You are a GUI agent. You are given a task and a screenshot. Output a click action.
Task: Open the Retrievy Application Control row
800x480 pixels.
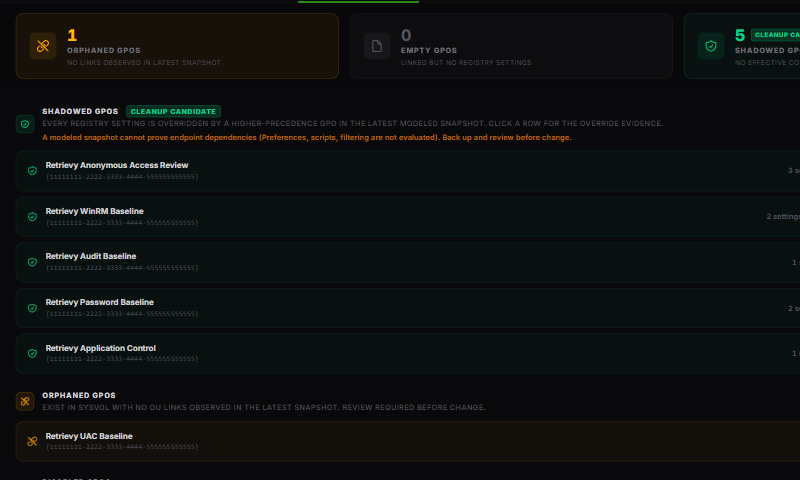[x=408, y=353]
